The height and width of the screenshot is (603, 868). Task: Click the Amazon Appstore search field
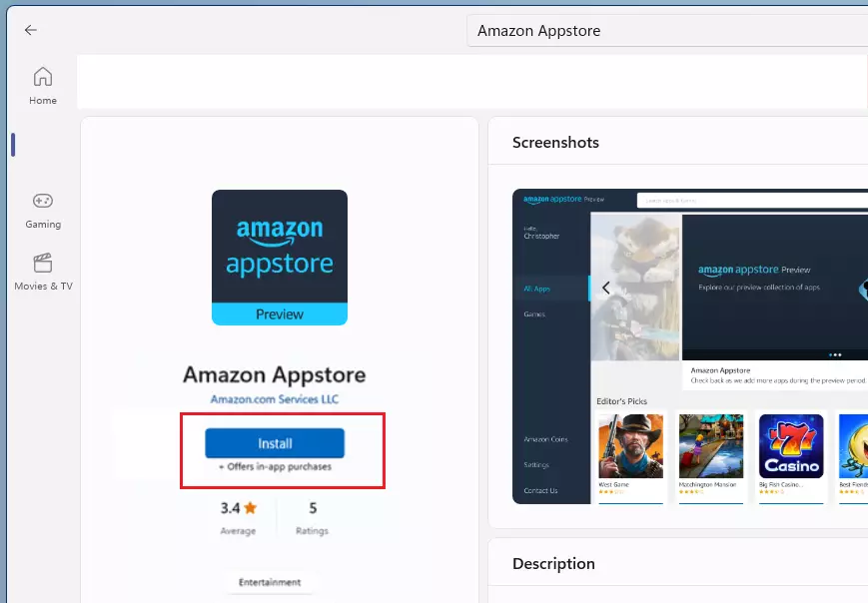click(667, 31)
